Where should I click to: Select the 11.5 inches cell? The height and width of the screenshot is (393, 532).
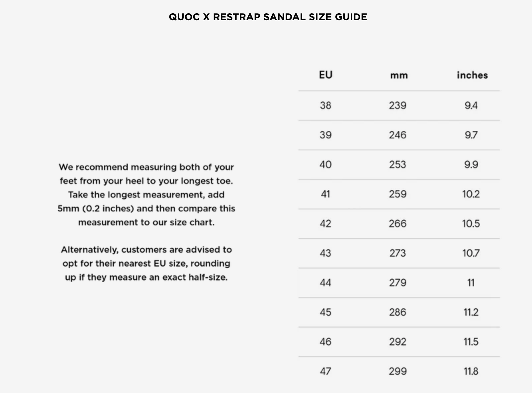471,342
